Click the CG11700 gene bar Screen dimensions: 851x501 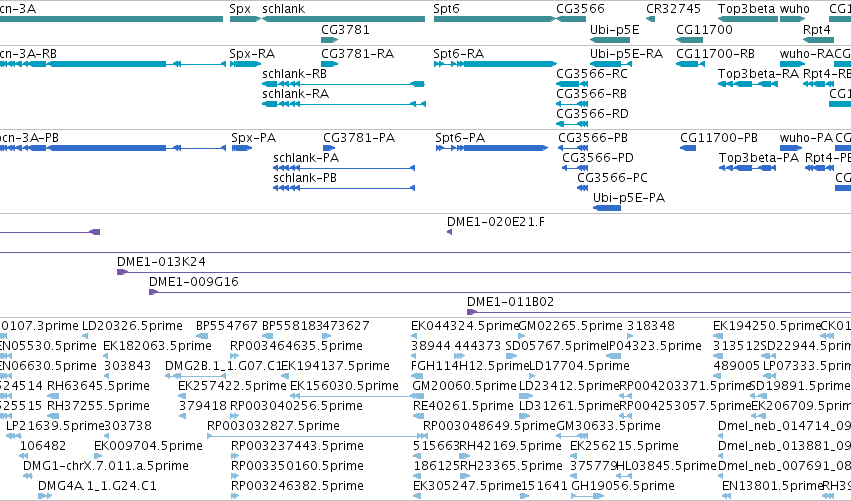click(690, 40)
